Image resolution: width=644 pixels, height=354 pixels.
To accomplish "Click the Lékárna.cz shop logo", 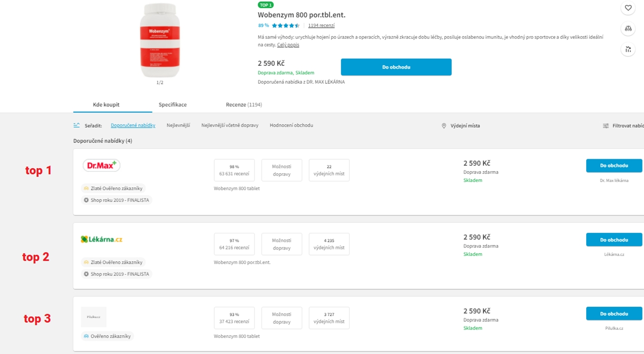I will pyautogui.click(x=102, y=240).
